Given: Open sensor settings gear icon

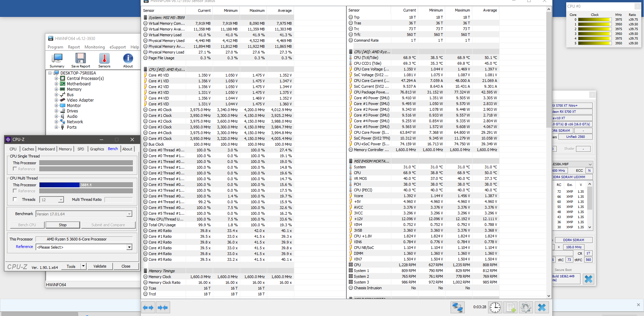Looking at the screenshot, I should click(x=526, y=308).
